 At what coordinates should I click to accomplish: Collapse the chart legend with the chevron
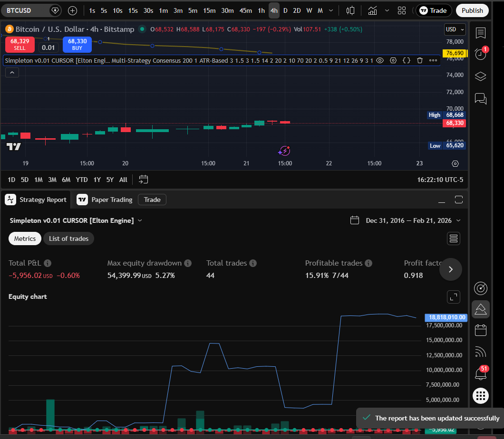(12, 72)
